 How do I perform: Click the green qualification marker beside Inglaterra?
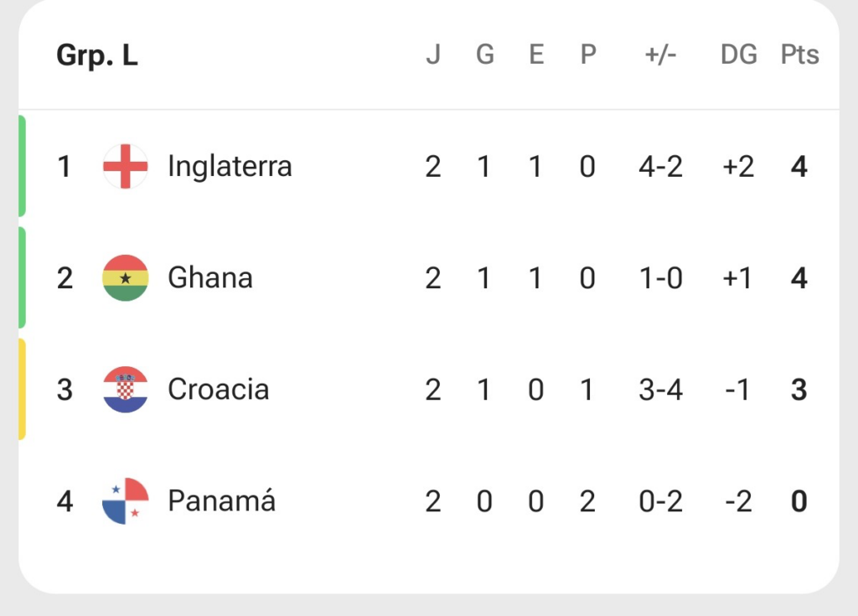22,166
